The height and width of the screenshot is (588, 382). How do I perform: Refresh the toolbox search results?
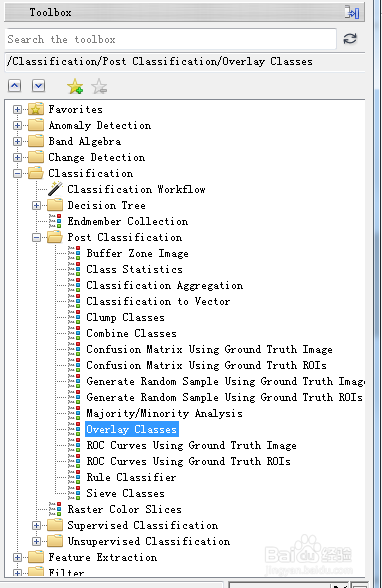tap(350, 39)
